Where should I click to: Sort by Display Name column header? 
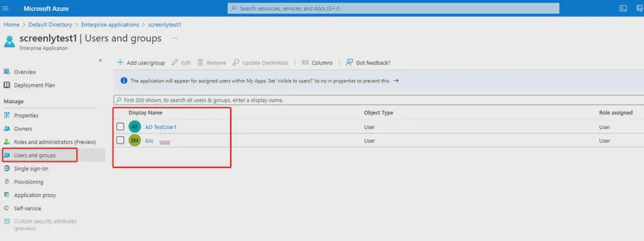pos(145,113)
